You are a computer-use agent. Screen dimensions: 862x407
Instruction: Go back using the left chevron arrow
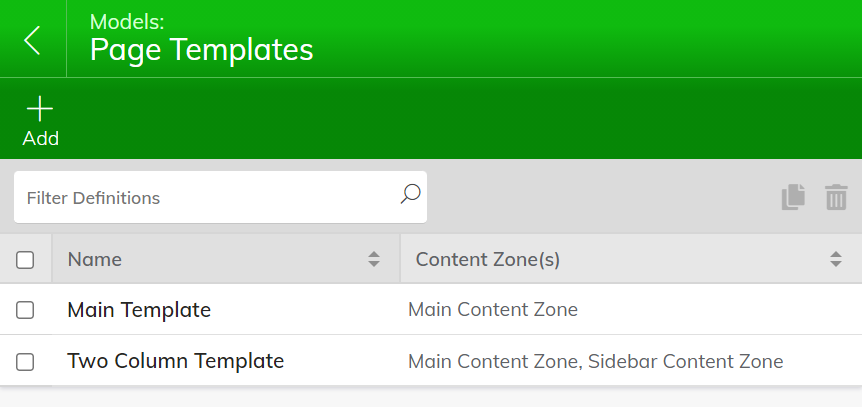32,40
